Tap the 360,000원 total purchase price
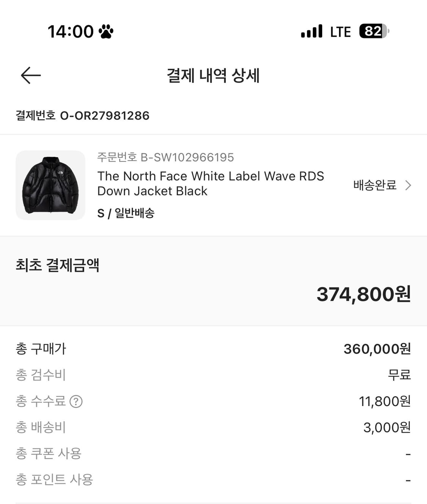Viewport: 427px width, 504px height. [377, 349]
